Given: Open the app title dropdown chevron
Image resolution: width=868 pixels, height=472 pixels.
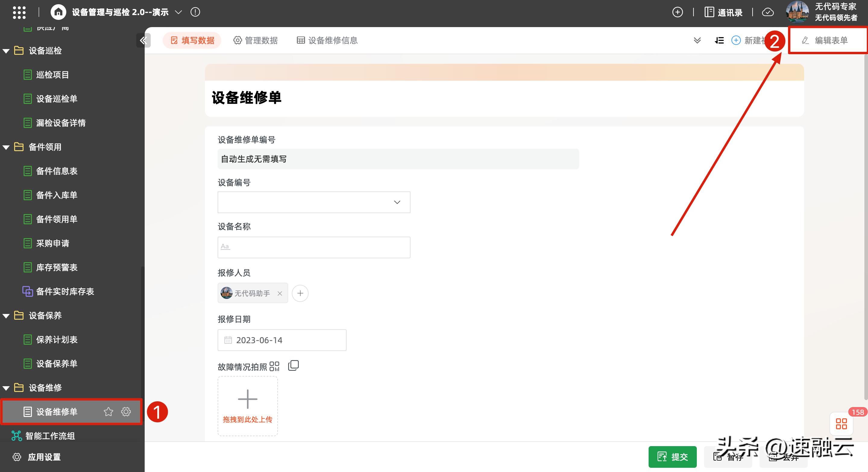Looking at the screenshot, I should point(178,12).
